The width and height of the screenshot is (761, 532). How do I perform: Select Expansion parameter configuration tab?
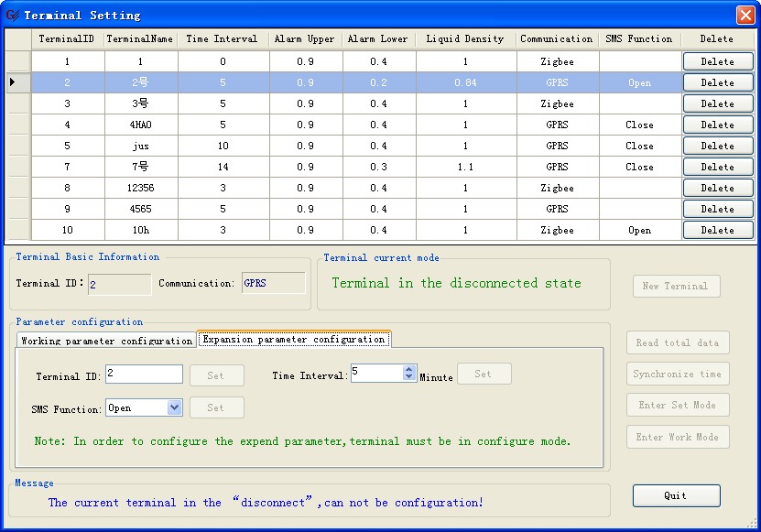294,340
